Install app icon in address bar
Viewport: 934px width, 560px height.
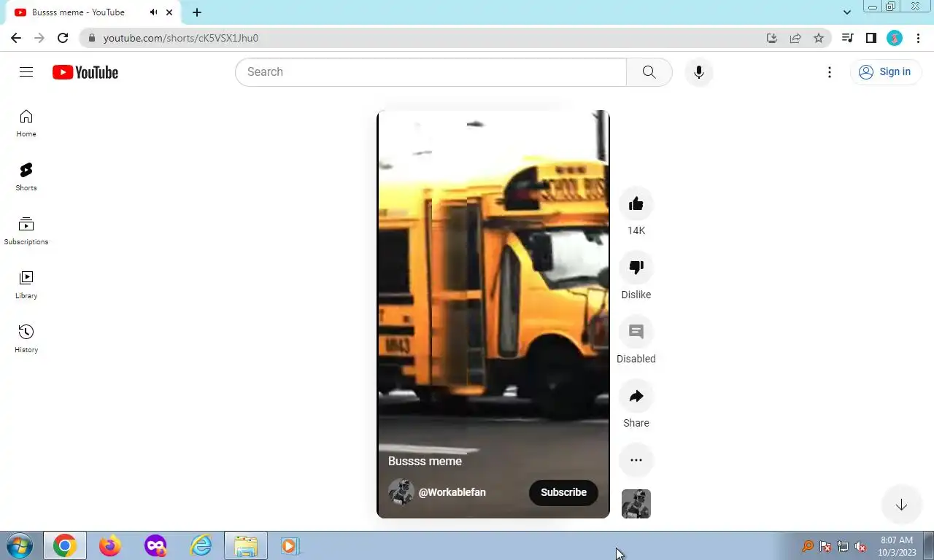pos(772,38)
